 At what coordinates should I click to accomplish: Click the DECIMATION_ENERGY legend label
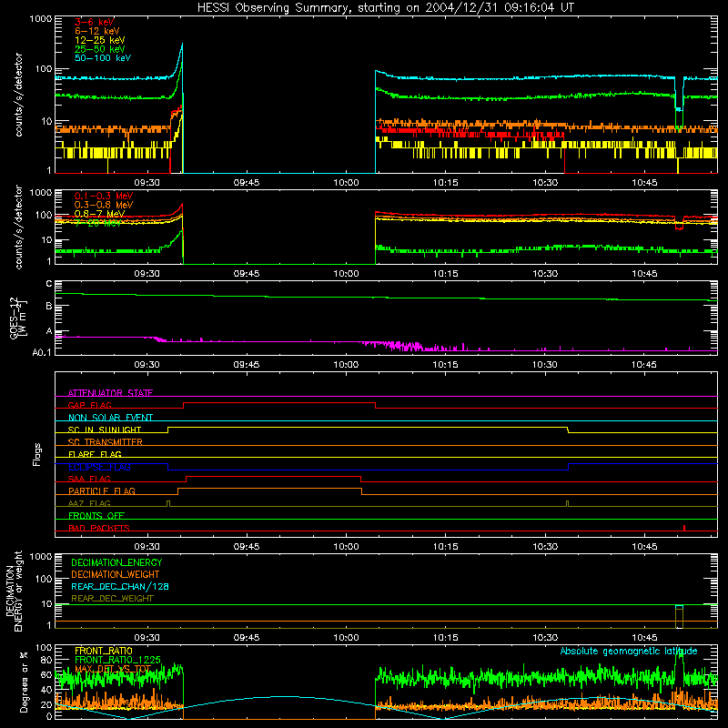(x=116, y=562)
